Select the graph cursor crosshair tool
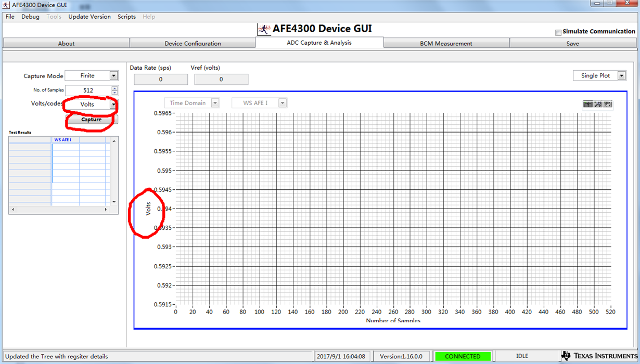Image resolution: width=640 pixels, height=364 pixels. point(588,104)
